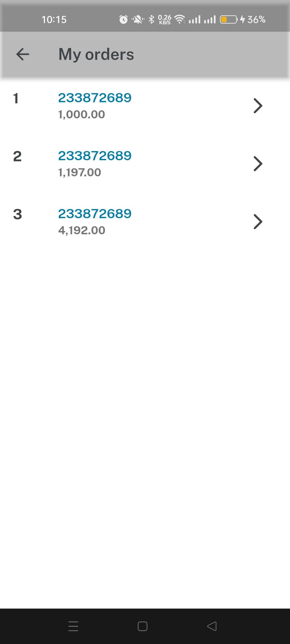Open the second order 233872689 link
290x644 pixels.
95,155
